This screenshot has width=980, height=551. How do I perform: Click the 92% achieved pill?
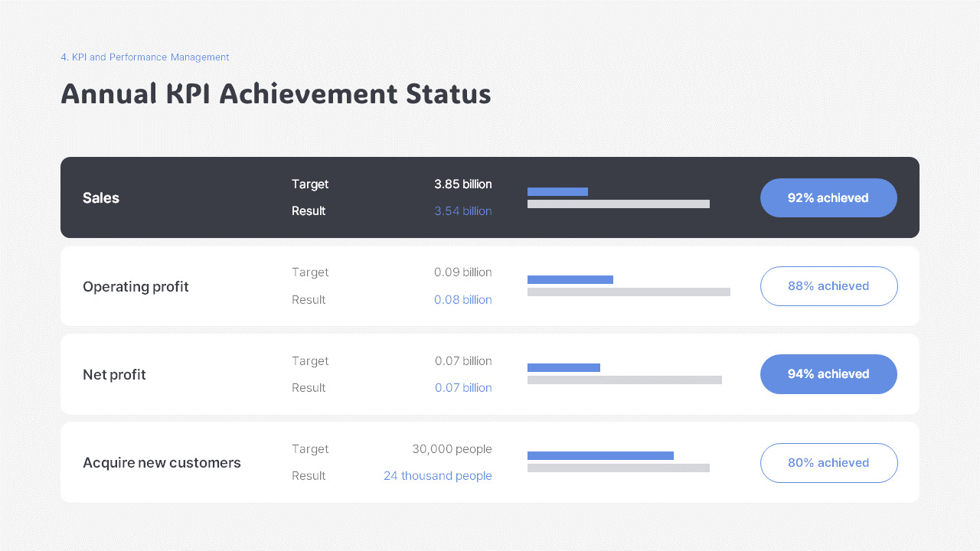828,197
